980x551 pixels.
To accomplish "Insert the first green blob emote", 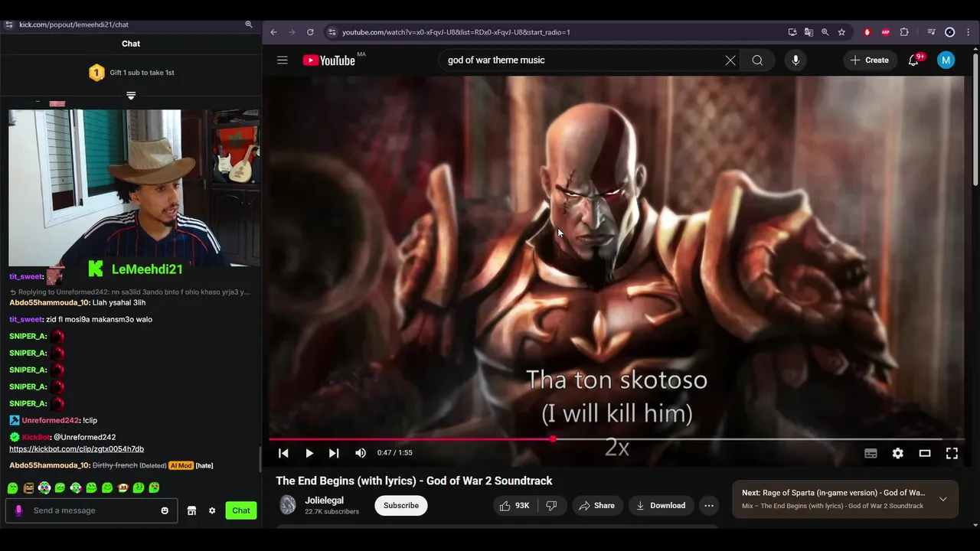I will [13, 488].
